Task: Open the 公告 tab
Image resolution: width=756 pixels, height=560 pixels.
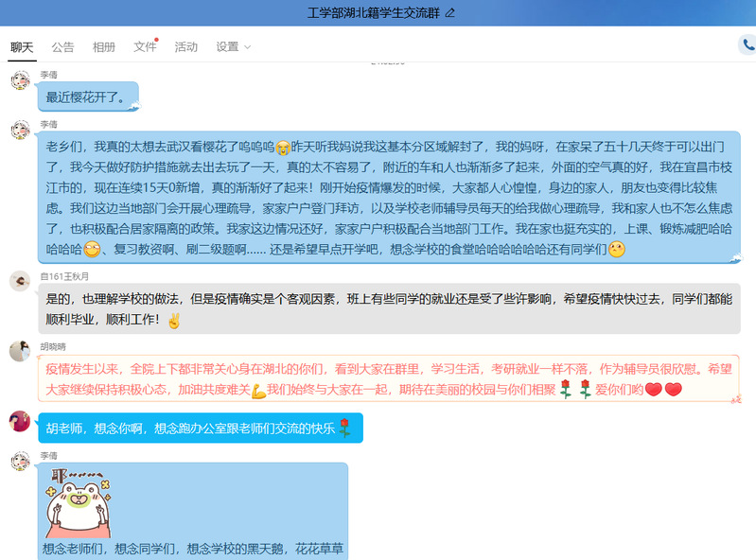Action: tap(62, 46)
